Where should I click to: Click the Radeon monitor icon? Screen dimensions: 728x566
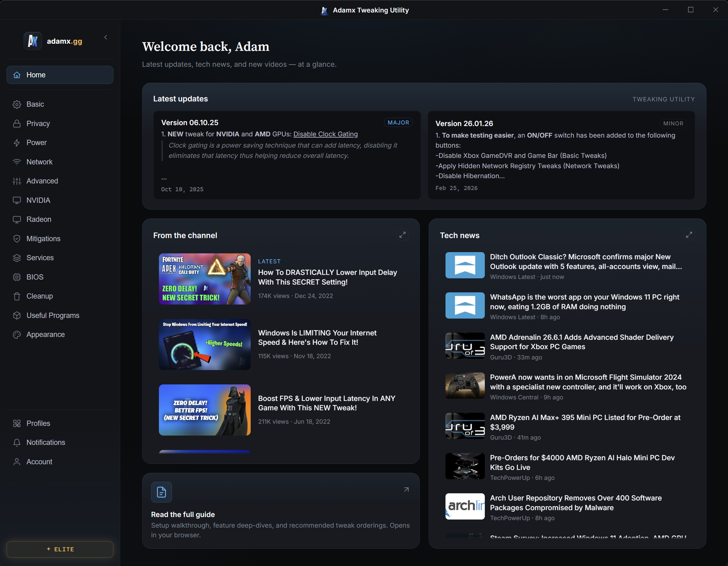pos(17,220)
